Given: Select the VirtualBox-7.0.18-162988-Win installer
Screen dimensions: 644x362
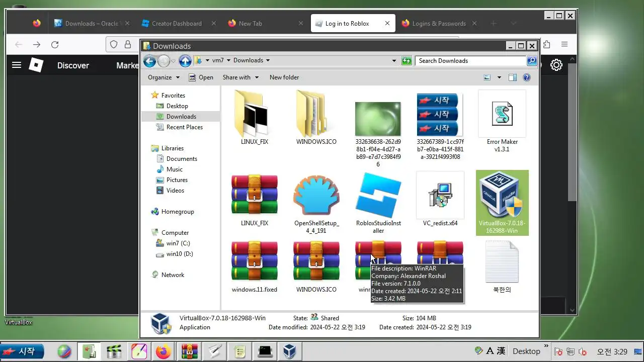Looking at the screenshot, I should (x=502, y=203).
